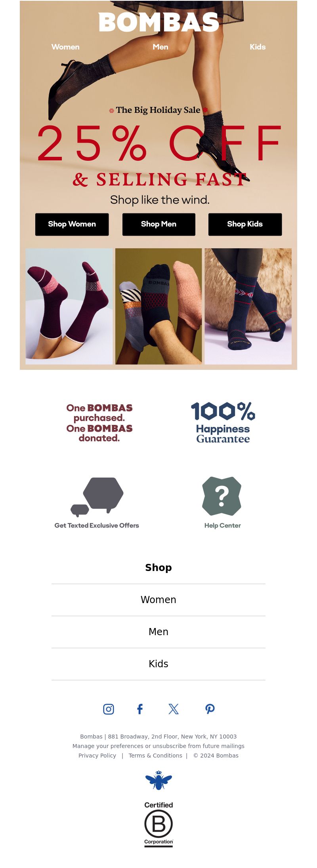Open the Instagram icon

[x=109, y=709]
